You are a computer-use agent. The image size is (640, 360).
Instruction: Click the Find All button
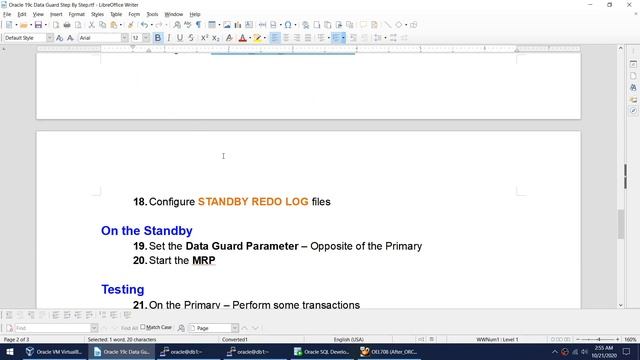tap(129, 328)
